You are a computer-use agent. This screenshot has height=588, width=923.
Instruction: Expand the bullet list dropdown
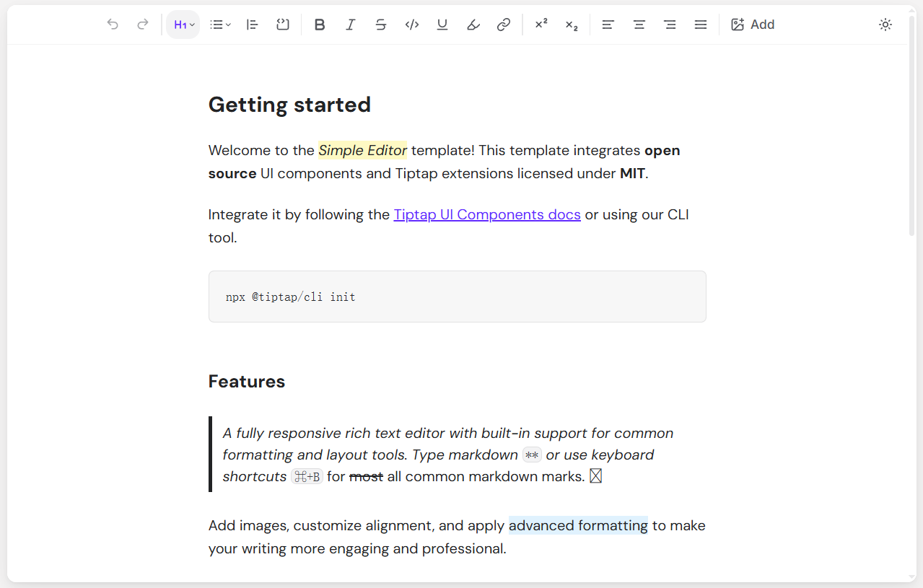click(220, 25)
